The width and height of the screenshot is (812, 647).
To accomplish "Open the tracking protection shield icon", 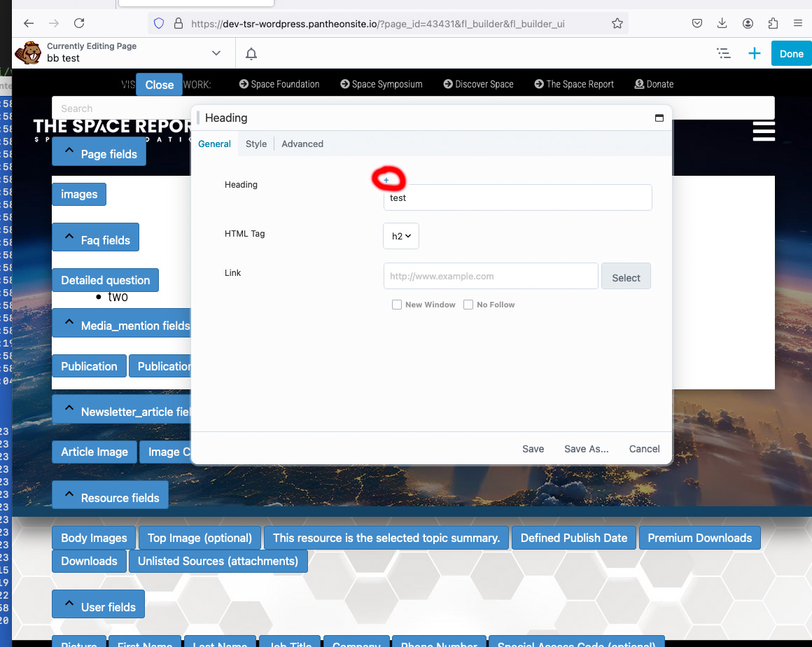I will tap(159, 23).
